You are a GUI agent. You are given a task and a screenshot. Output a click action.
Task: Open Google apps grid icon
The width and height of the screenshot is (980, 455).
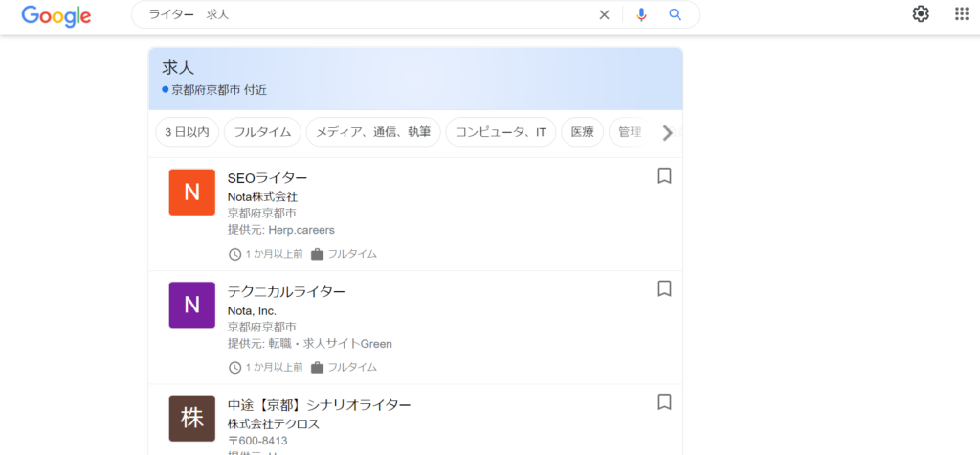(x=962, y=14)
